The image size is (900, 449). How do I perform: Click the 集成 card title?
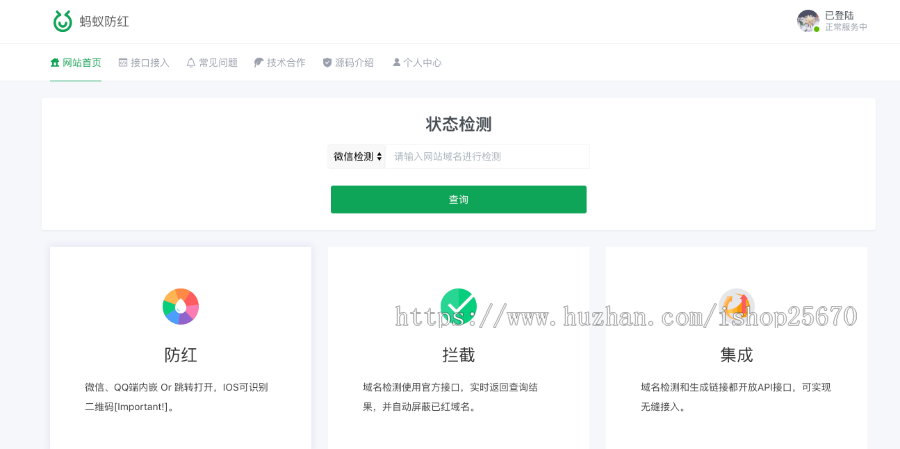coord(736,355)
